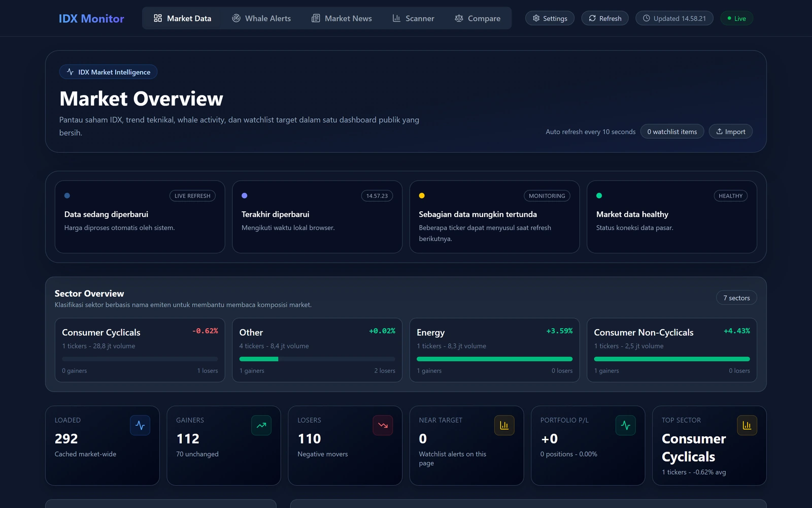Click the bar chart icon on TOP SECTOR card

click(747, 426)
